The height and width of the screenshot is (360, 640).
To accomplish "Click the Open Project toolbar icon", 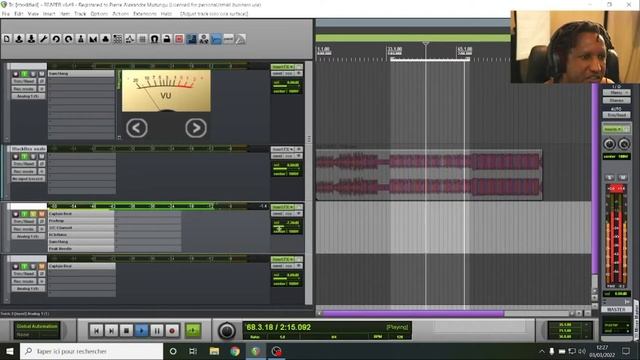I will click(19, 39).
